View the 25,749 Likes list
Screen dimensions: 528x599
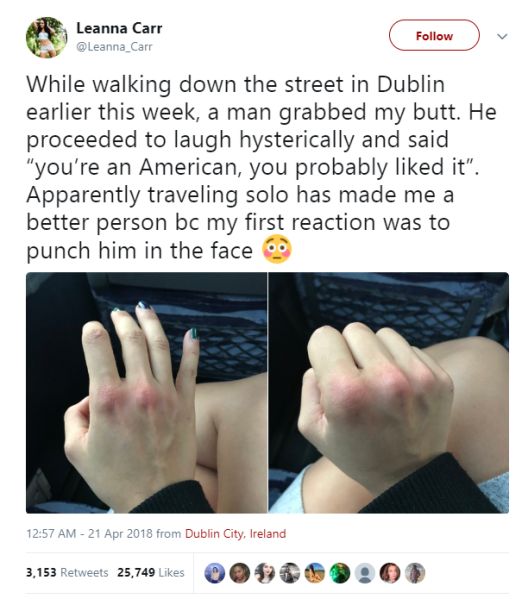[x=151, y=572]
